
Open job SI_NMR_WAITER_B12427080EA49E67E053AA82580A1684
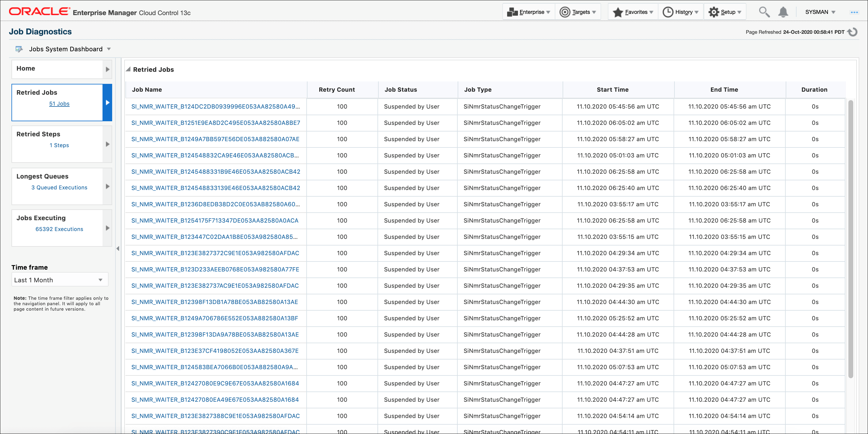(x=215, y=400)
